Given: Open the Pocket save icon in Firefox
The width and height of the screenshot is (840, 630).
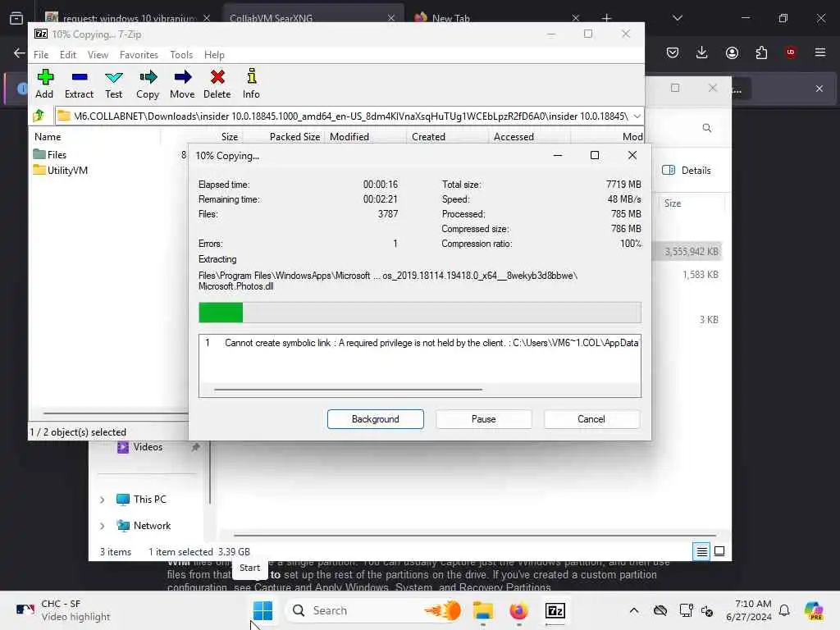Looking at the screenshot, I should pyautogui.click(x=673, y=52).
